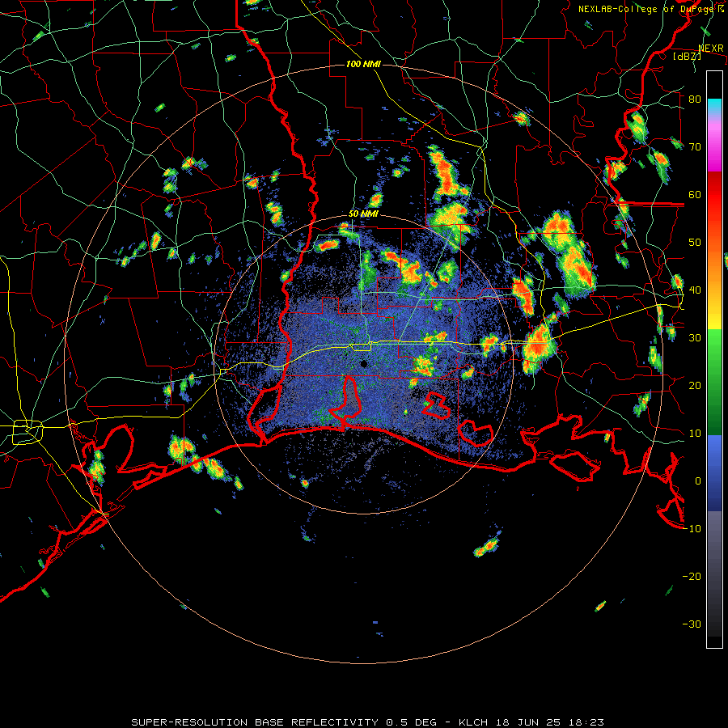Click the yellow square road loop at the west edge
The image size is (728, 728).
point(28,432)
